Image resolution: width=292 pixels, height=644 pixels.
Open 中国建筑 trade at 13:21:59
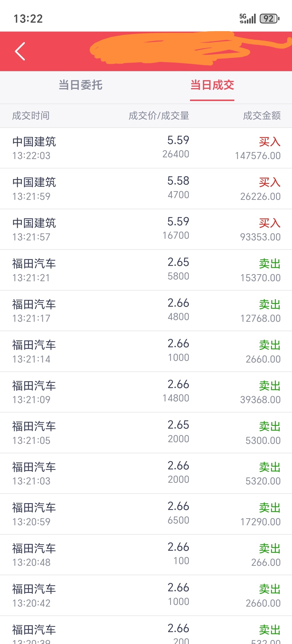click(146, 189)
